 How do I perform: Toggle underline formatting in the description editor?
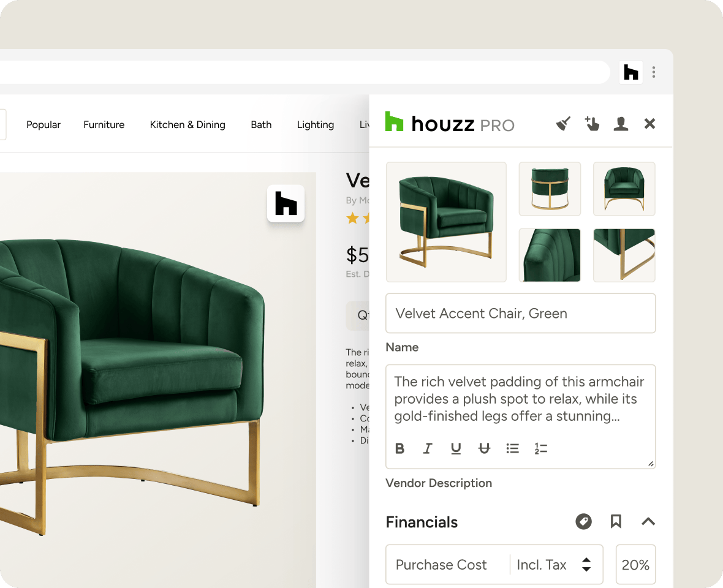(x=456, y=448)
